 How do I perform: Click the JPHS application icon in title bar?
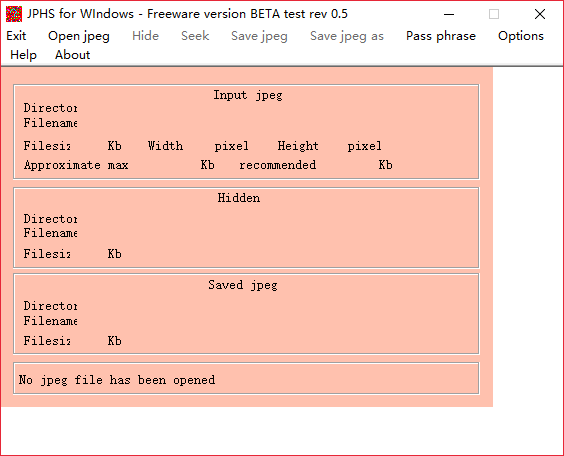click(14, 14)
